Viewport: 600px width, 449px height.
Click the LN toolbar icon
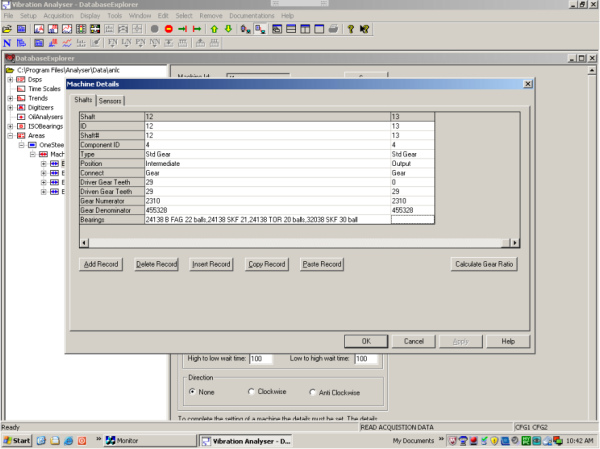click(126, 43)
